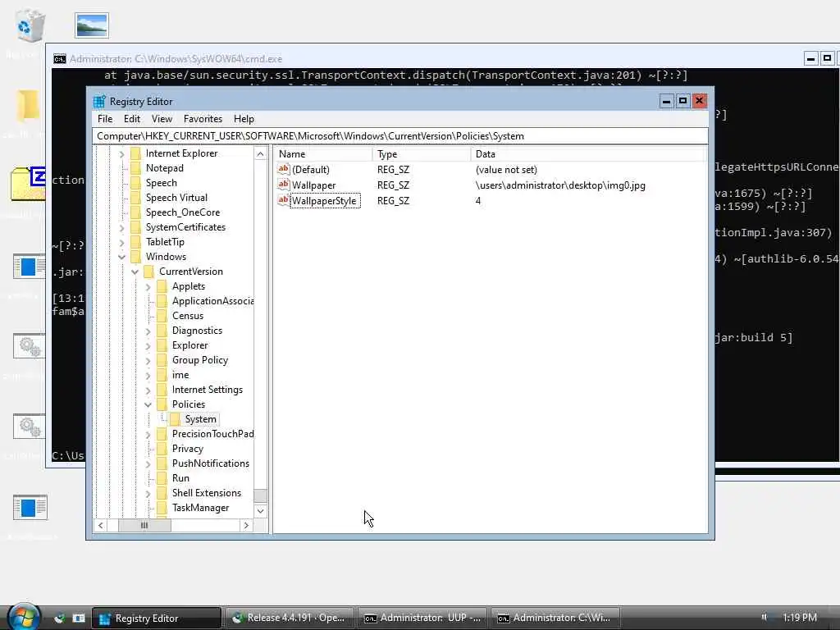Select the Privacy key folder icon
The height and width of the screenshot is (630, 840).
tap(162, 449)
